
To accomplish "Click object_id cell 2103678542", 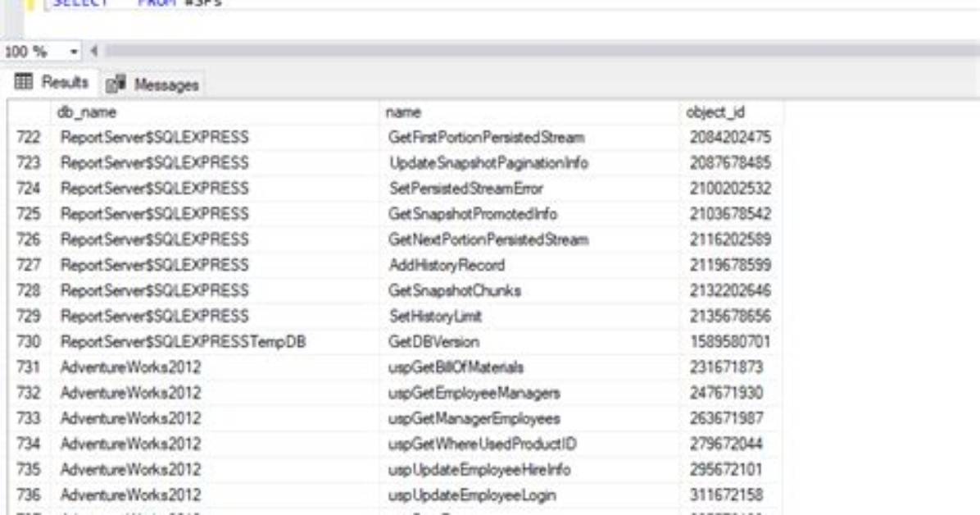I will [x=731, y=214].
